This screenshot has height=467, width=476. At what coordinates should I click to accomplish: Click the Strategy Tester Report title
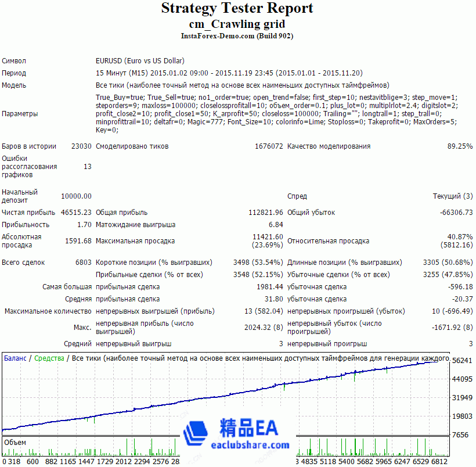coord(237,9)
